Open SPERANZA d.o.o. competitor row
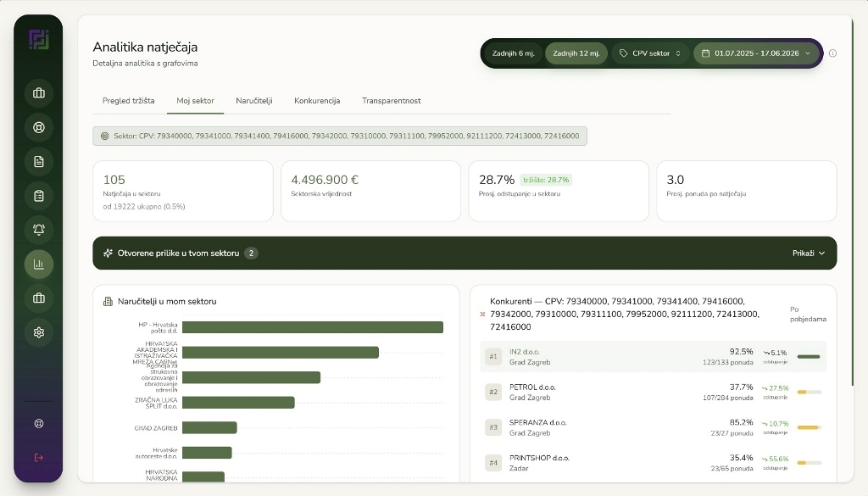The height and width of the screenshot is (496, 868). pyautogui.click(x=654, y=427)
